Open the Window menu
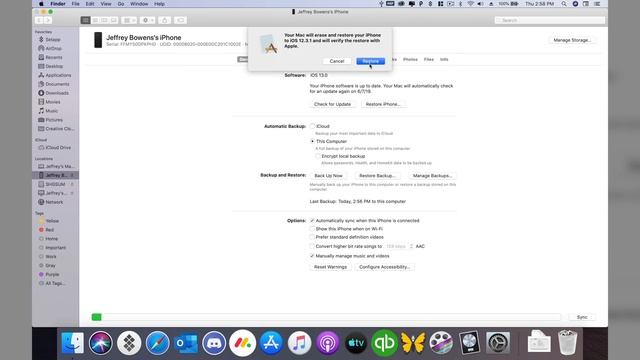Viewport: 640px width, 360px height. [x=139, y=4]
